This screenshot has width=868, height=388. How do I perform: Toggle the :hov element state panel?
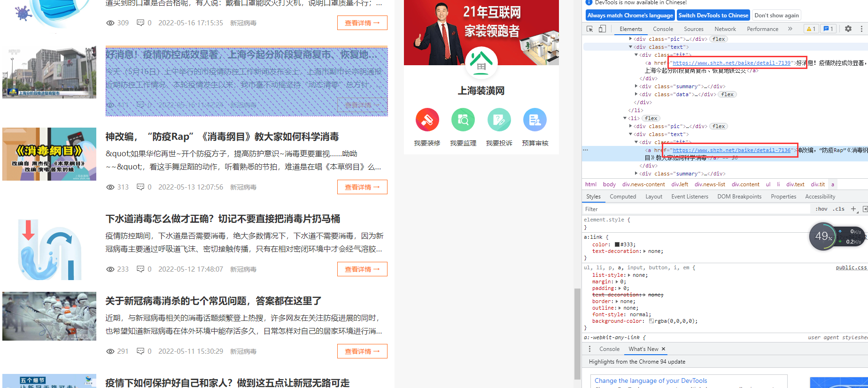[821, 209]
